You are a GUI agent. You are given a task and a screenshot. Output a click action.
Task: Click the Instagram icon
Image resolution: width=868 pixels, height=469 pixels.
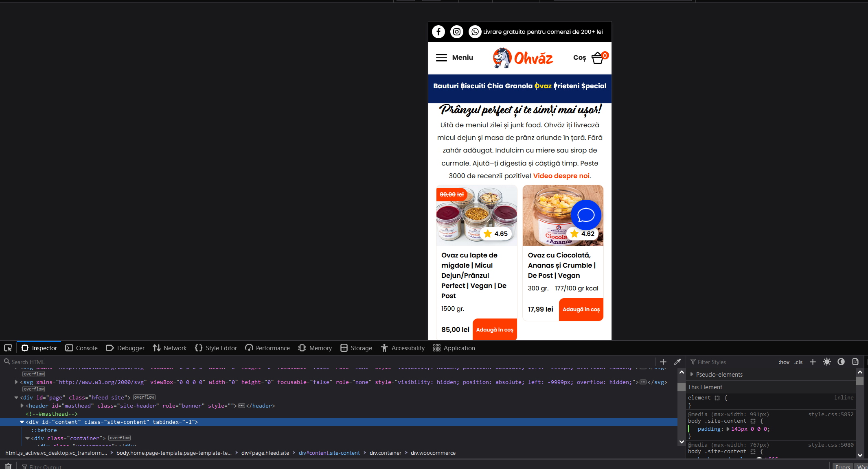[x=456, y=31]
